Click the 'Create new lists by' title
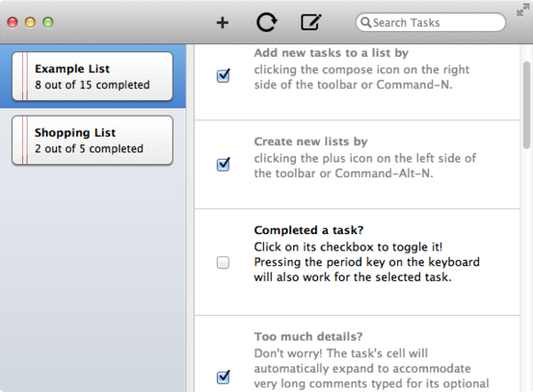533x392 pixels. pos(311,141)
